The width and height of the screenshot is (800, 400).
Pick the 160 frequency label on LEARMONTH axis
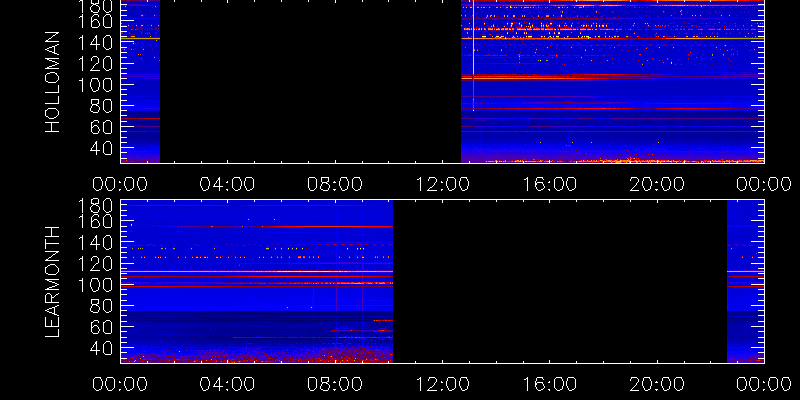(x=96, y=222)
